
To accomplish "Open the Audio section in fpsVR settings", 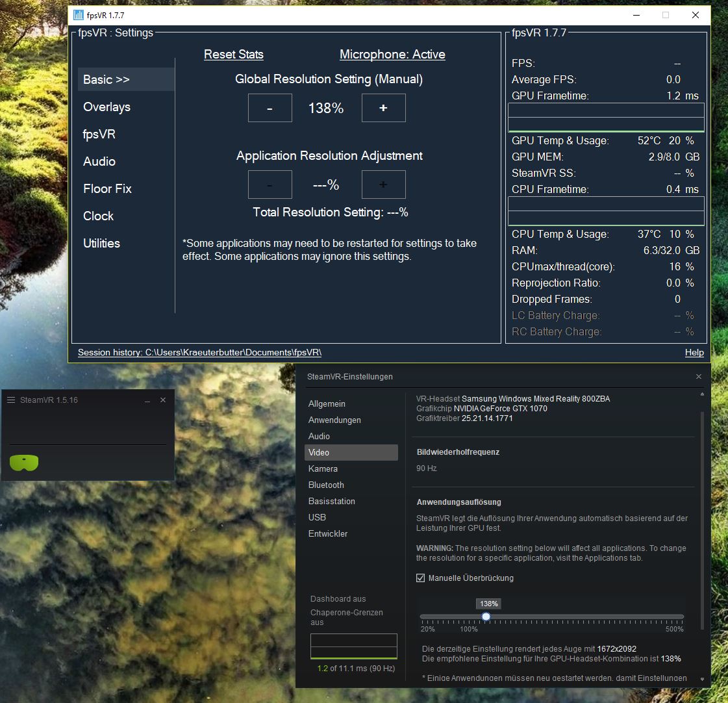I will (x=99, y=161).
